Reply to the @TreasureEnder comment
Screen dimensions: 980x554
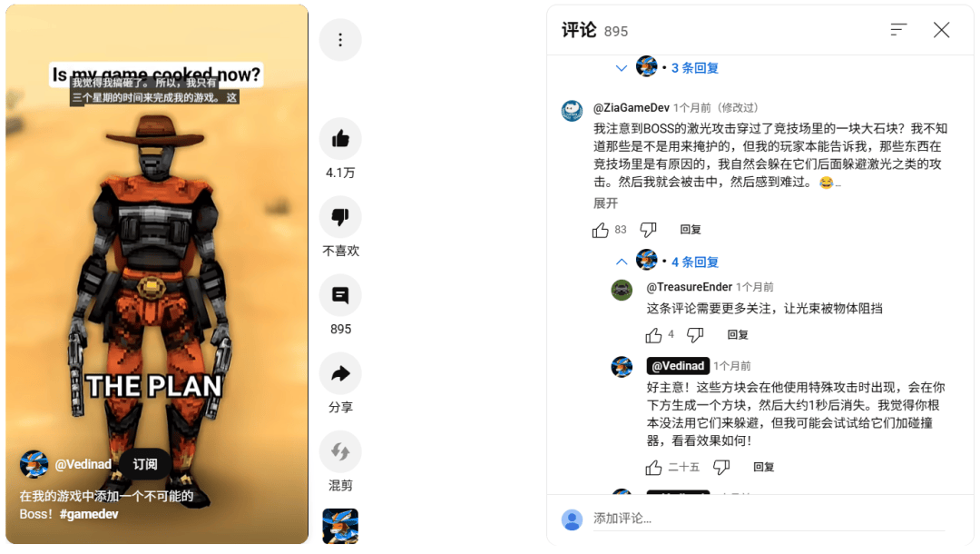738,335
